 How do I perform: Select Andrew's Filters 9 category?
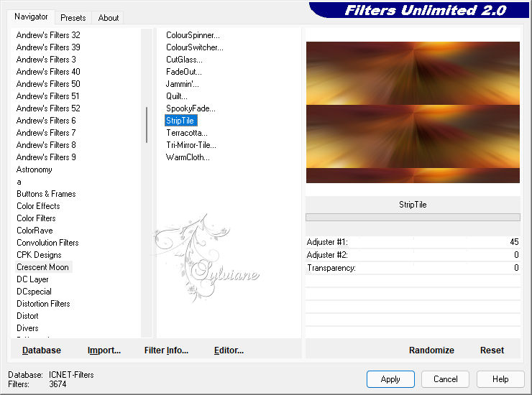[46, 157]
